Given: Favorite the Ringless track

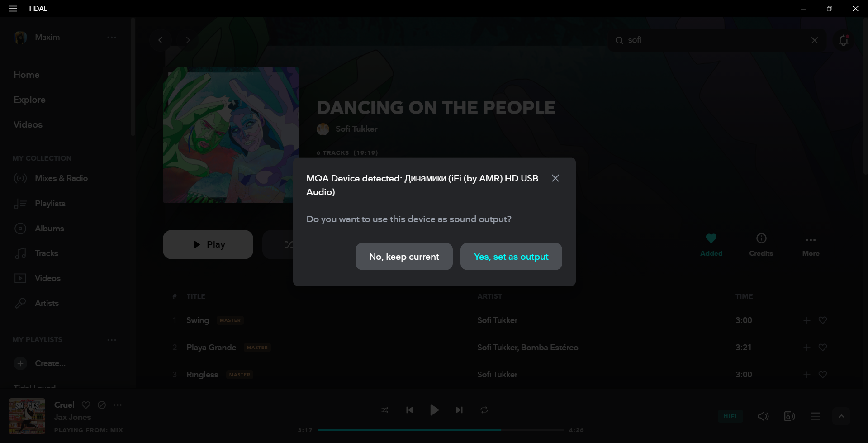Looking at the screenshot, I should 823,375.
